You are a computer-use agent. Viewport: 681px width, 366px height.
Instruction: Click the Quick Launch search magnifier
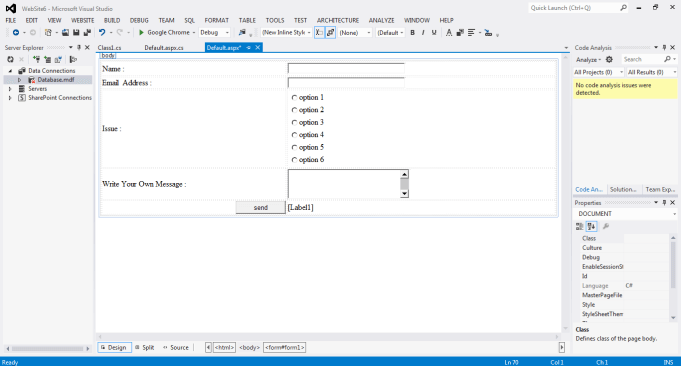[x=623, y=8]
